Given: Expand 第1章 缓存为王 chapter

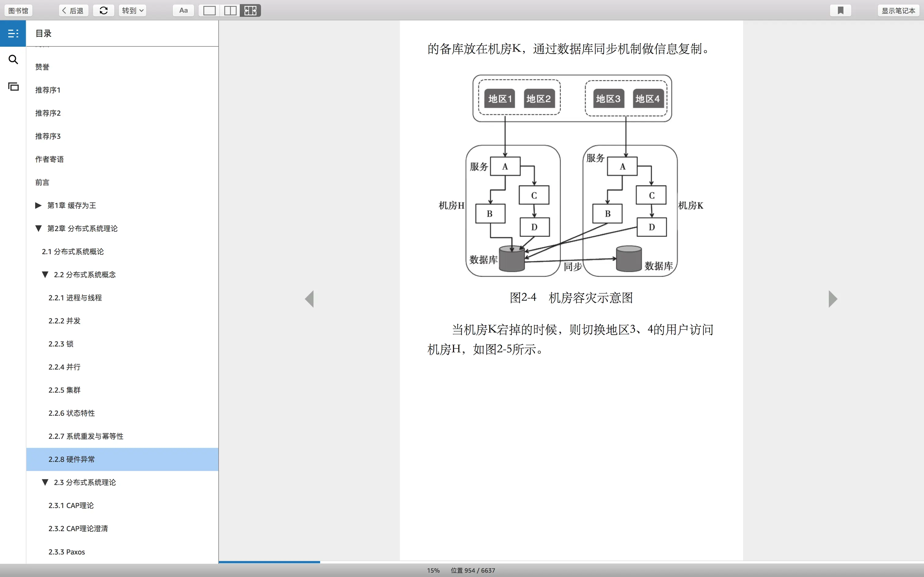Looking at the screenshot, I should coord(38,205).
